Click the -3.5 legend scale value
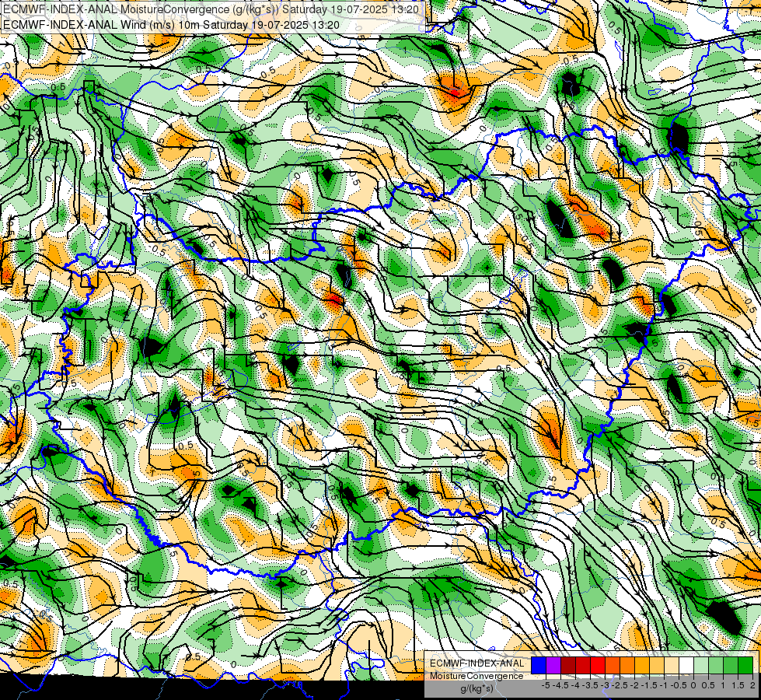The width and height of the screenshot is (761, 700). pos(590,685)
